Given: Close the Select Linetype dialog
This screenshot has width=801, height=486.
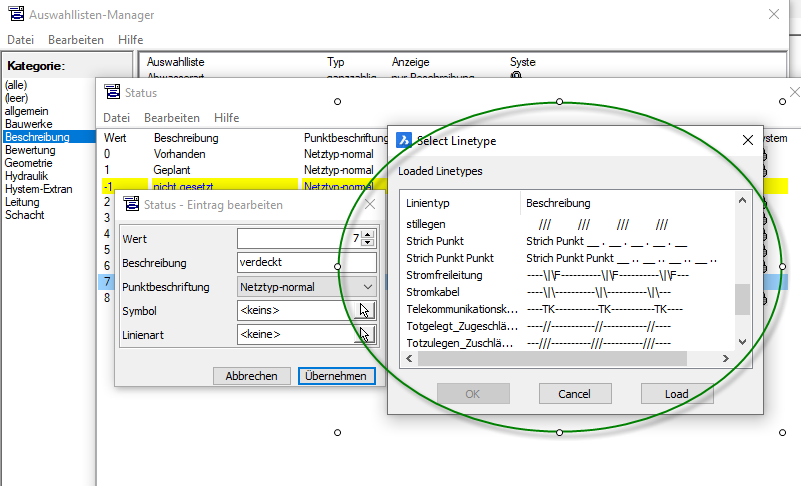Looking at the screenshot, I should [748, 141].
